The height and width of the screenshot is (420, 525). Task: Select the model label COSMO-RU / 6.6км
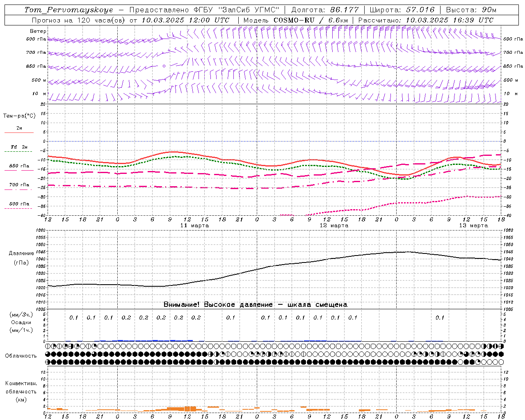click(x=310, y=20)
